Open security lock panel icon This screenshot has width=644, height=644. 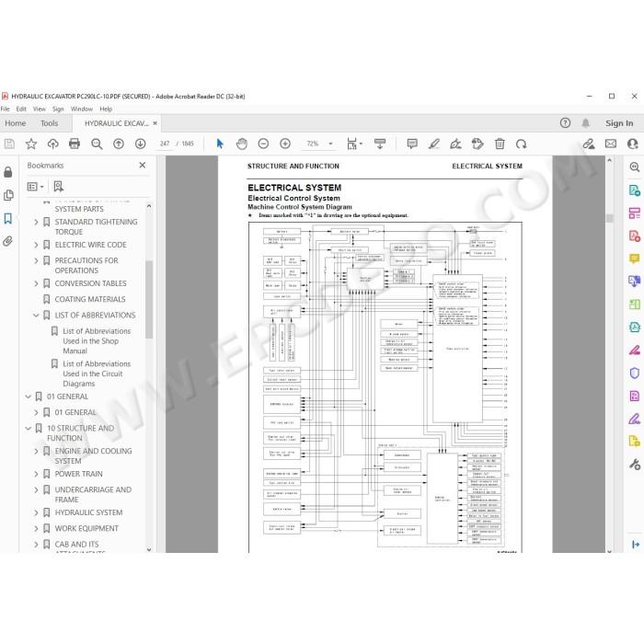(x=7, y=172)
